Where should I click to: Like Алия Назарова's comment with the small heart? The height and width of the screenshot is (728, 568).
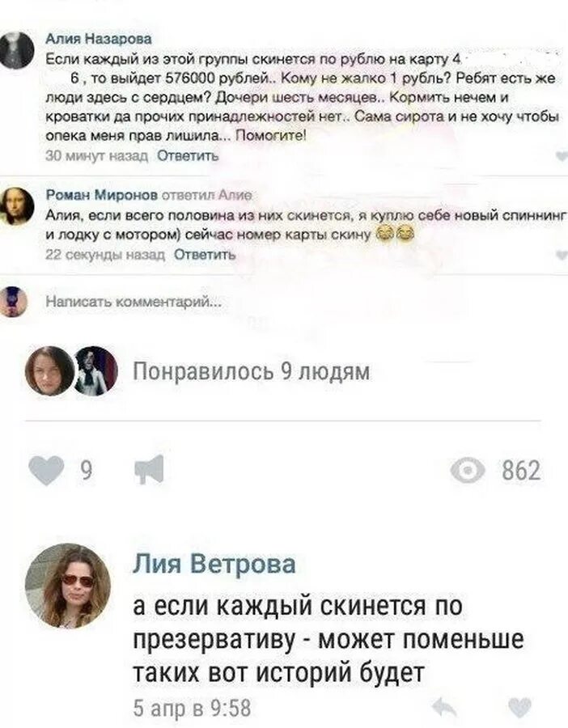tap(562, 156)
